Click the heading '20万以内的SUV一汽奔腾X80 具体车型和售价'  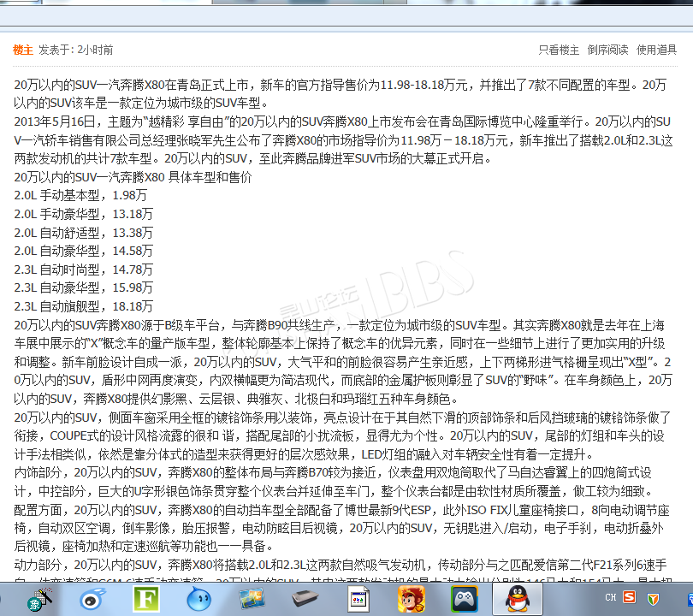133,177
